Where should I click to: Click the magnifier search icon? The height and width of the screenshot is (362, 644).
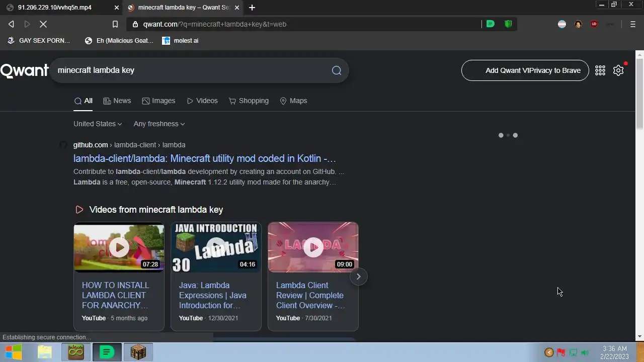tap(337, 70)
